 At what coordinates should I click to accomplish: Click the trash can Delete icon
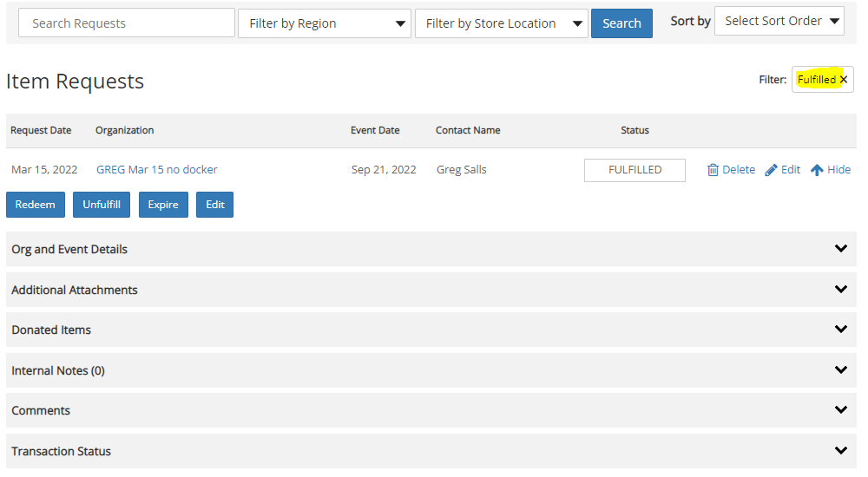point(713,170)
